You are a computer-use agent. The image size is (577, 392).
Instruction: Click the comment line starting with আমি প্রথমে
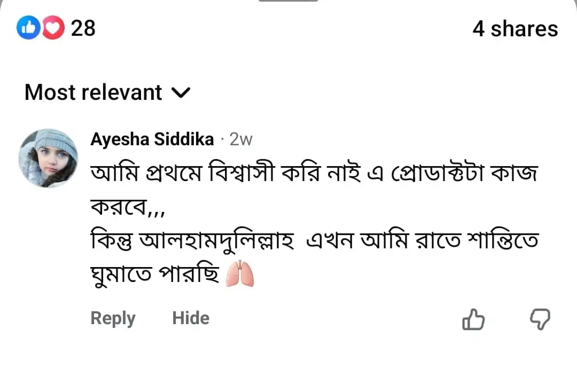click(313, 174)
